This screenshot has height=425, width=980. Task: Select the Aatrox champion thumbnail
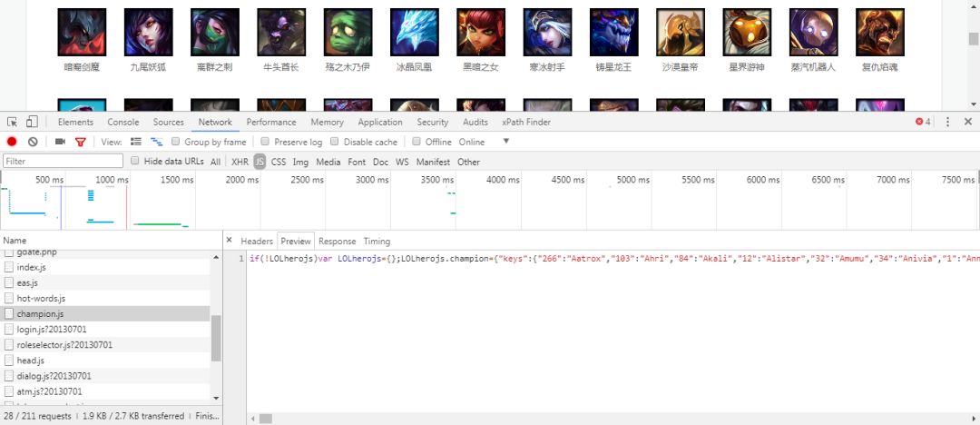(82, 32)
